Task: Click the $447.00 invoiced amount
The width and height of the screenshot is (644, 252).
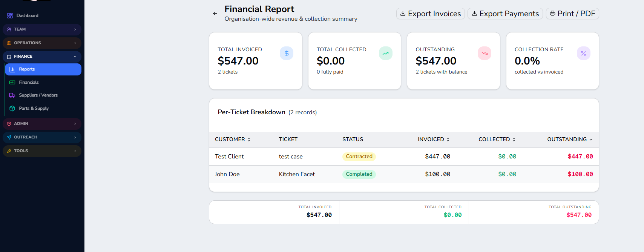Action: 437,157
